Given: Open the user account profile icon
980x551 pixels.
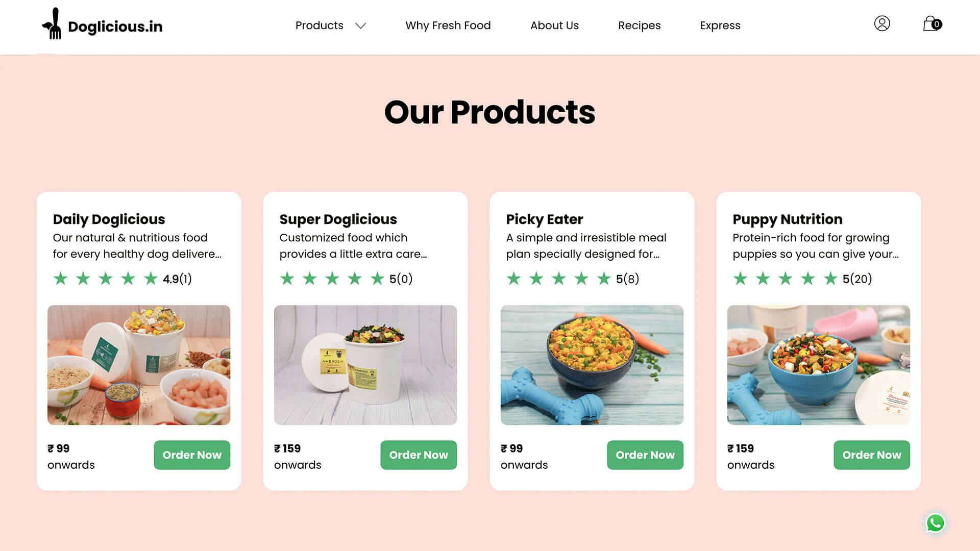Looking at the screenshot, I should pyautogui.click(x=881, y=23).
